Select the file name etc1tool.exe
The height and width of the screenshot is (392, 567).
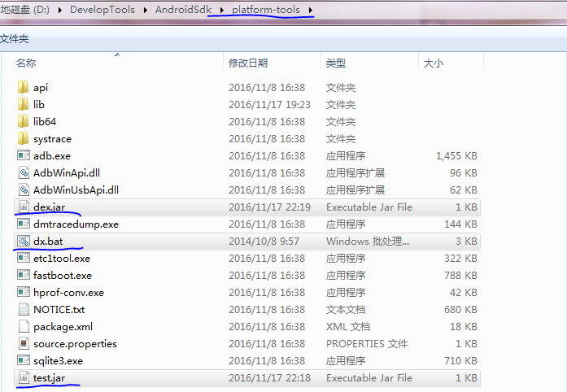[x=62, y=258]
